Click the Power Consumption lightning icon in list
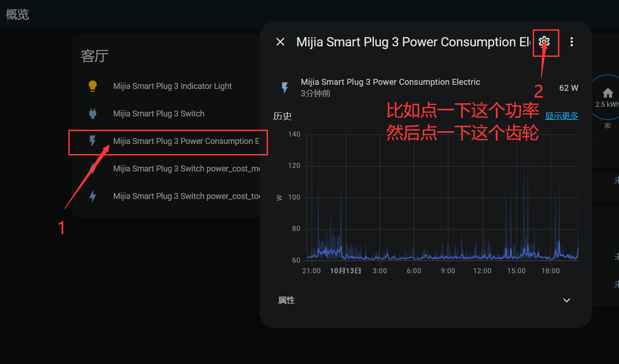This screenshot has height=364, width=619. pos(93,141)
